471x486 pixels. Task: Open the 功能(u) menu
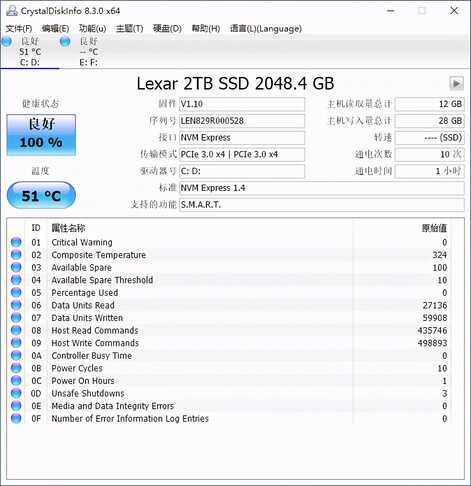click(x=92, y=29)
